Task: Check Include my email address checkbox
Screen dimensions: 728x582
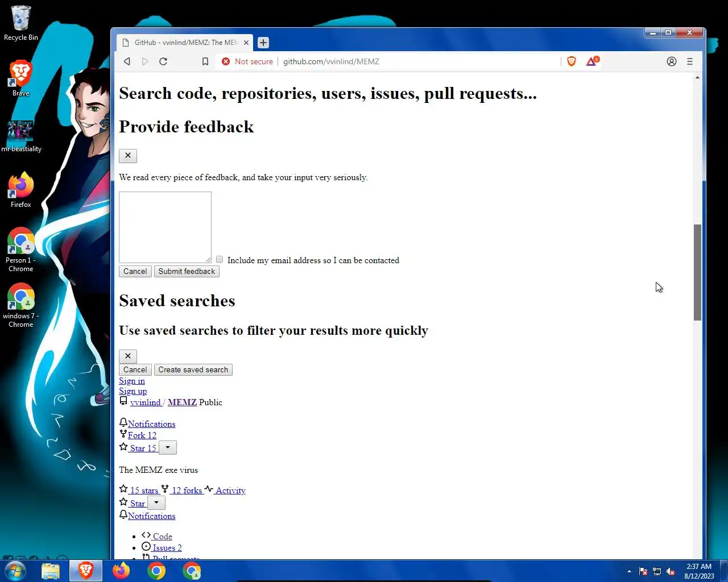Action: 220,259
